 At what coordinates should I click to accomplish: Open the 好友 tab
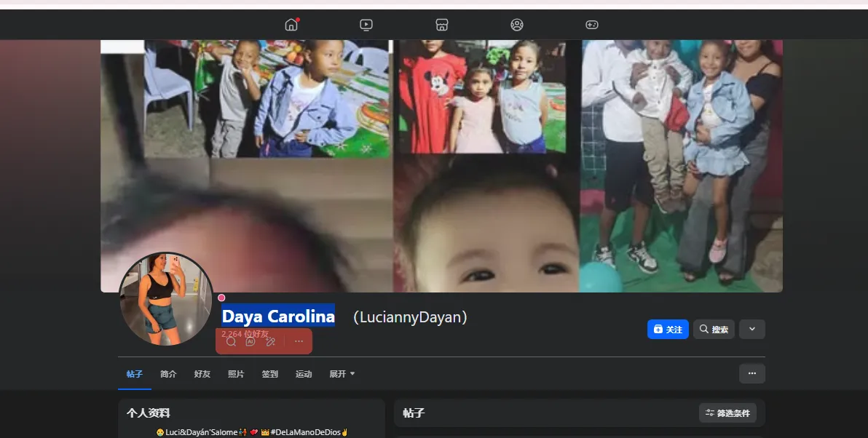202,374
